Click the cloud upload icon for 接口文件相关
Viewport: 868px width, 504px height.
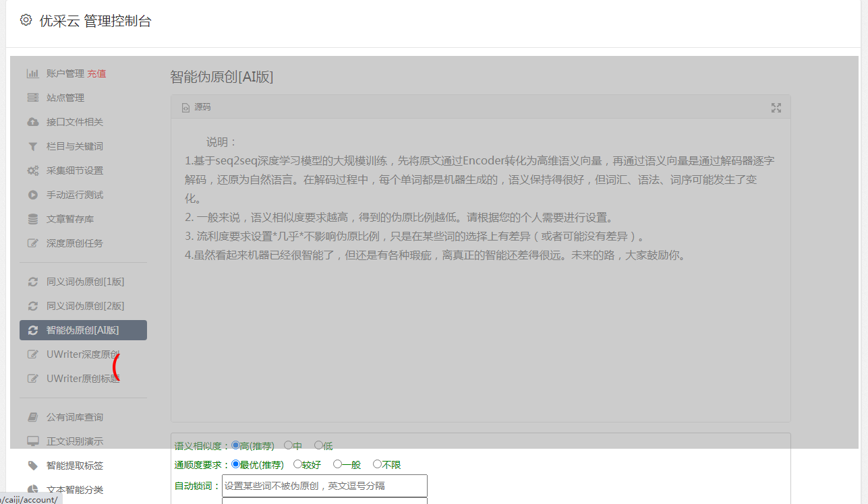click(32, 122)
